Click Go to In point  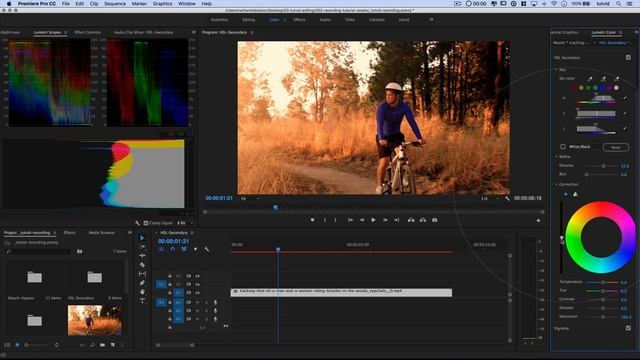point(351,220)
